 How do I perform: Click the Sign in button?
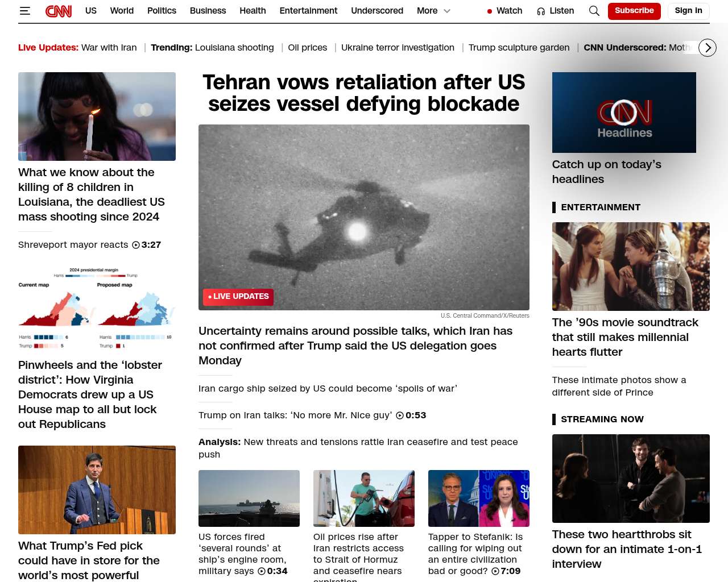pyautogui.click(x=688, y=11)
